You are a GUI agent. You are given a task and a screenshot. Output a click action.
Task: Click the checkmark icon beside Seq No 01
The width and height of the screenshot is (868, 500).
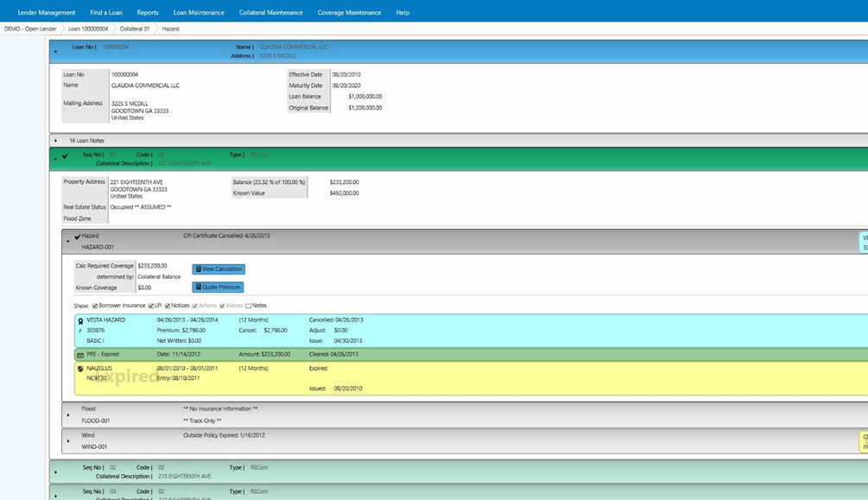(x=66, y=156)
